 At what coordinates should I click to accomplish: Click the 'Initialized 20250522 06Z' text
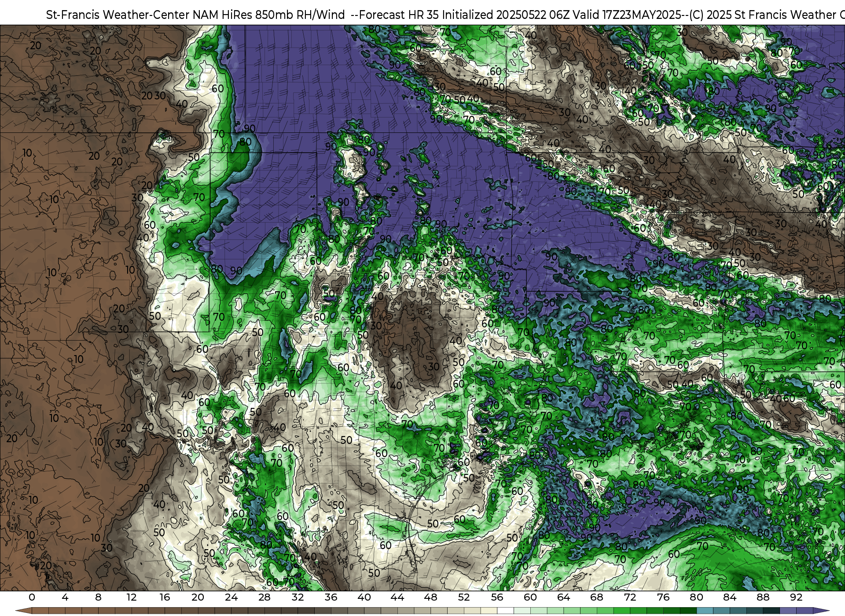click(505, 15)
